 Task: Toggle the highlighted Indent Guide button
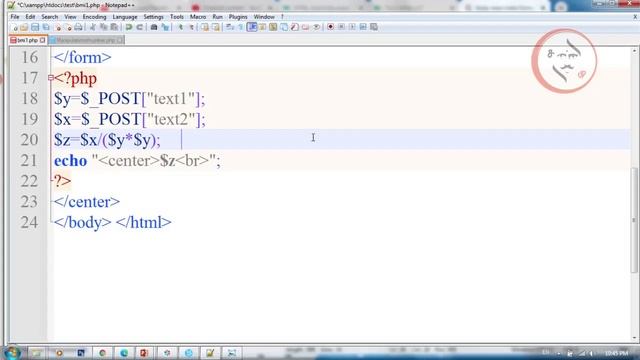(252, 27)
